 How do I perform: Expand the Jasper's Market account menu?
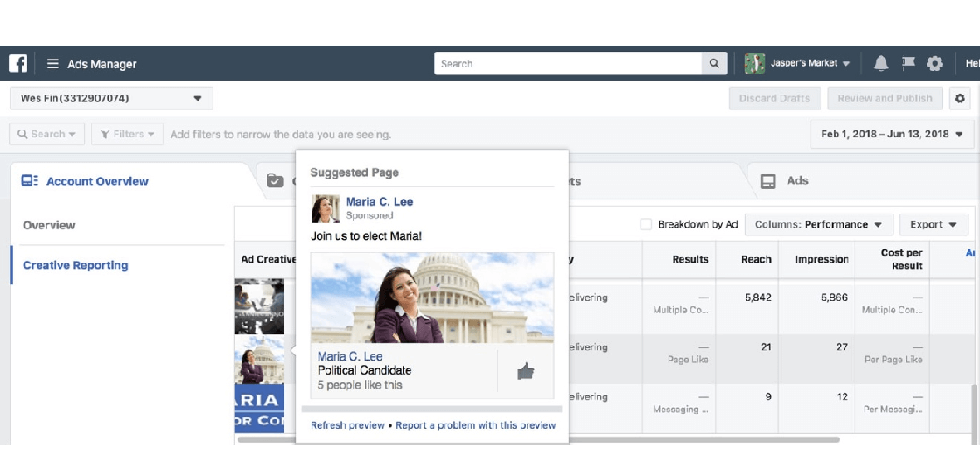tap(810, 63)
